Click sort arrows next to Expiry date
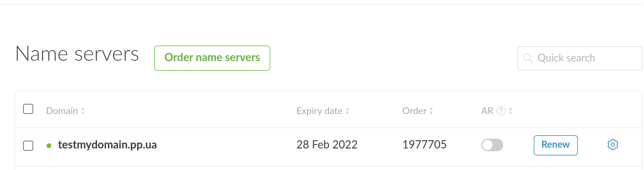This screenshot has width=644, height=170. click(x=347, y=111)
